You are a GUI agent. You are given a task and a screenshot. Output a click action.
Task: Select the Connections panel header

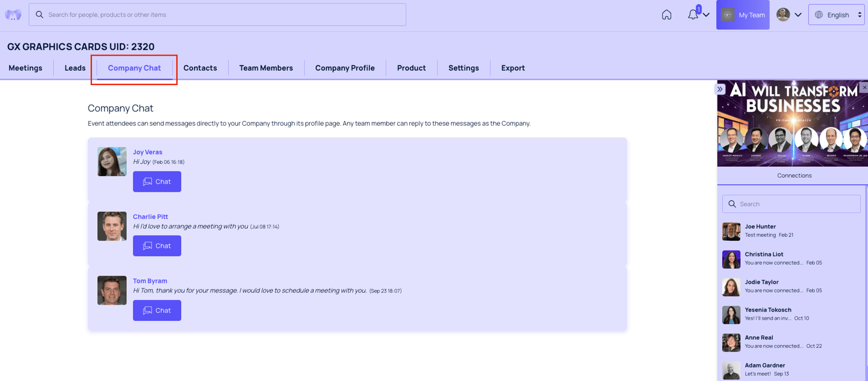pos(794,175)
